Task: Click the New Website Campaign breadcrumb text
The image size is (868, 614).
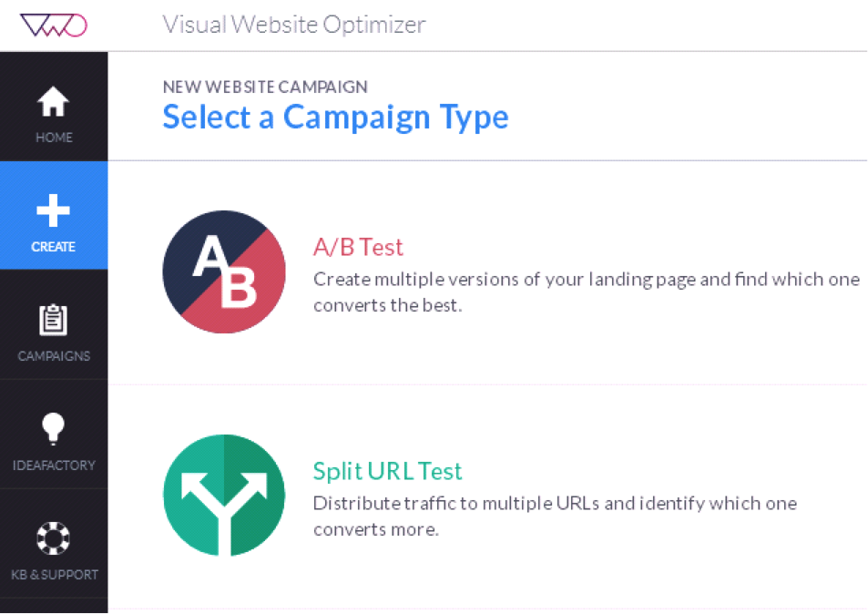Action: (x=265, y=87)
